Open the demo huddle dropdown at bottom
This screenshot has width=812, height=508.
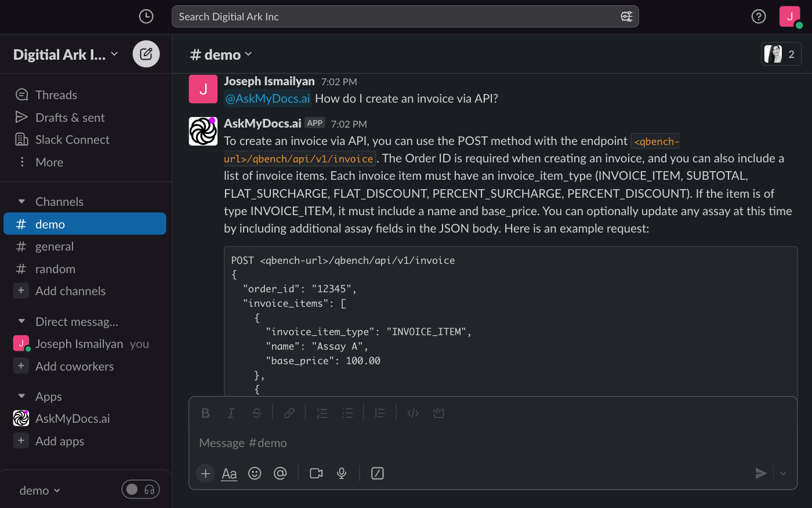coord(40,491)
